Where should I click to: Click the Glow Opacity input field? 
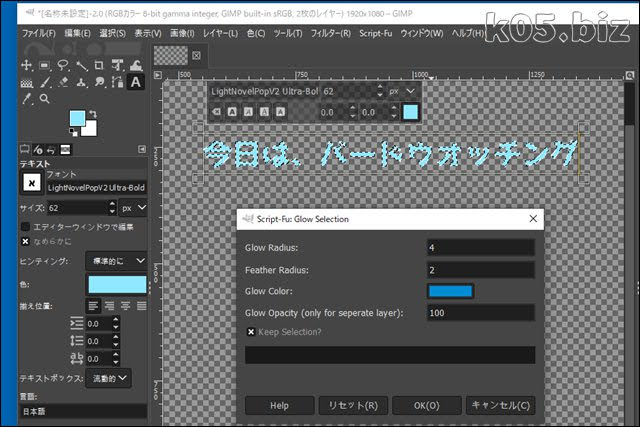click(x=480, y=313)
